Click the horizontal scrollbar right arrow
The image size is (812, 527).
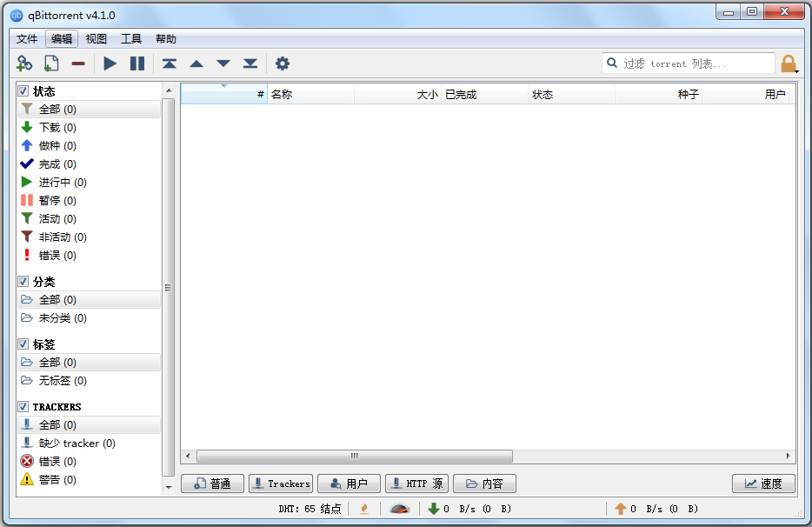point(789,456)
